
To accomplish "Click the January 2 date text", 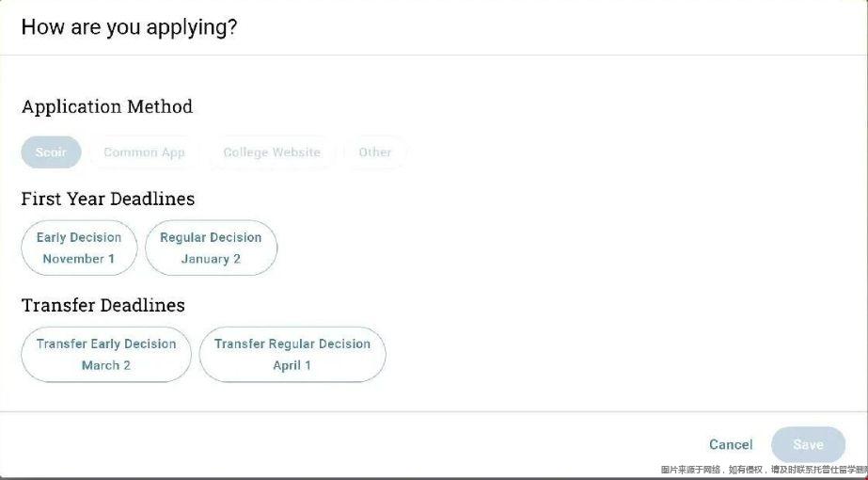I will tap(211, 259).
